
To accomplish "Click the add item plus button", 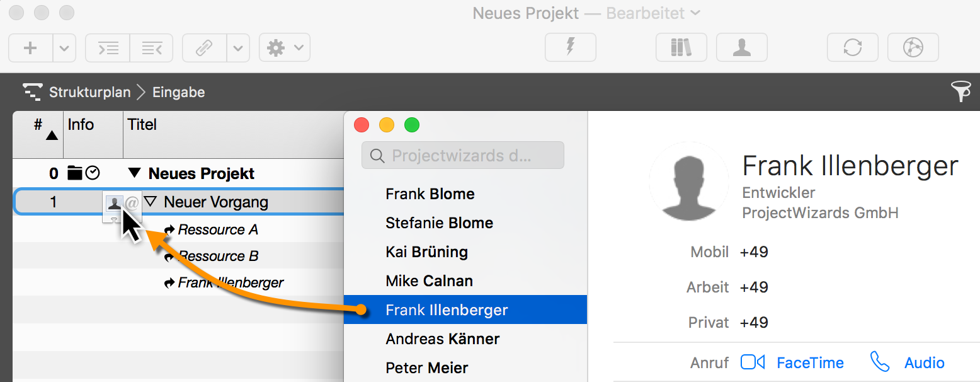I will click(x=30, y=48).
